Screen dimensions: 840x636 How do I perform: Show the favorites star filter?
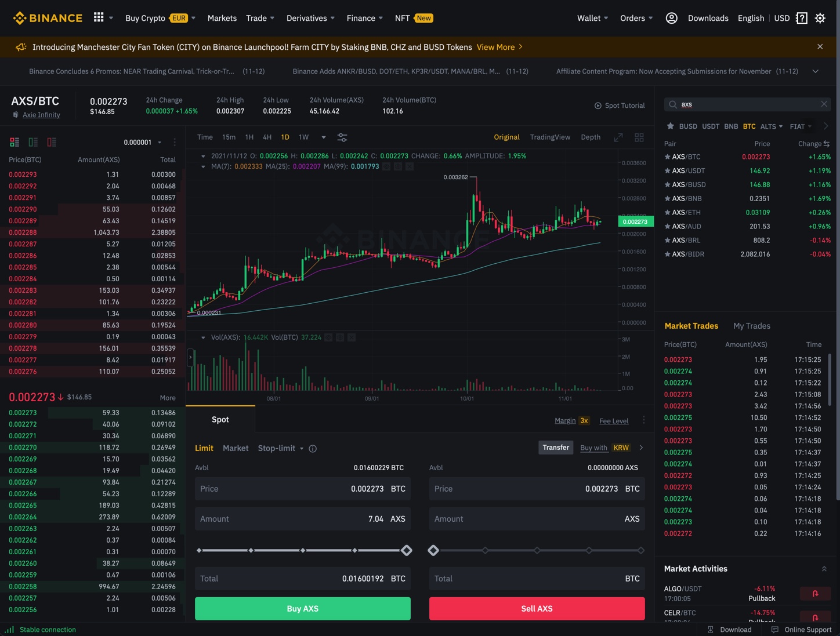[x=670, y=126]
